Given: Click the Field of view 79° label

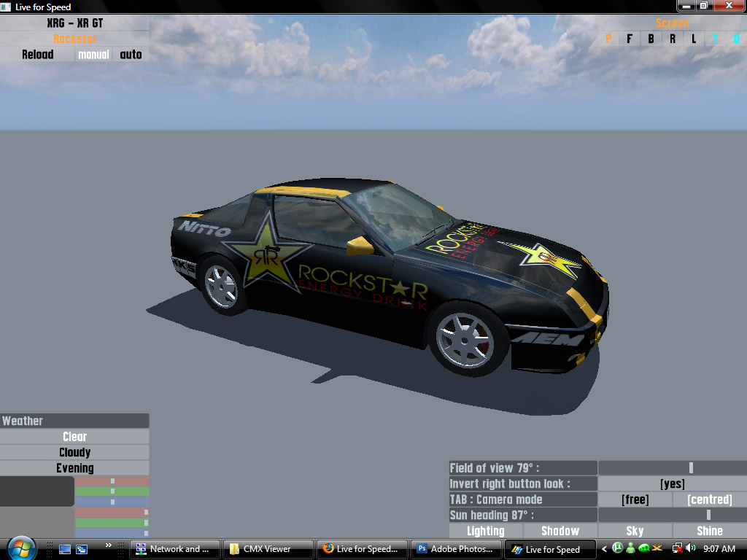Looking at the screenshot, I should point(523,467).
